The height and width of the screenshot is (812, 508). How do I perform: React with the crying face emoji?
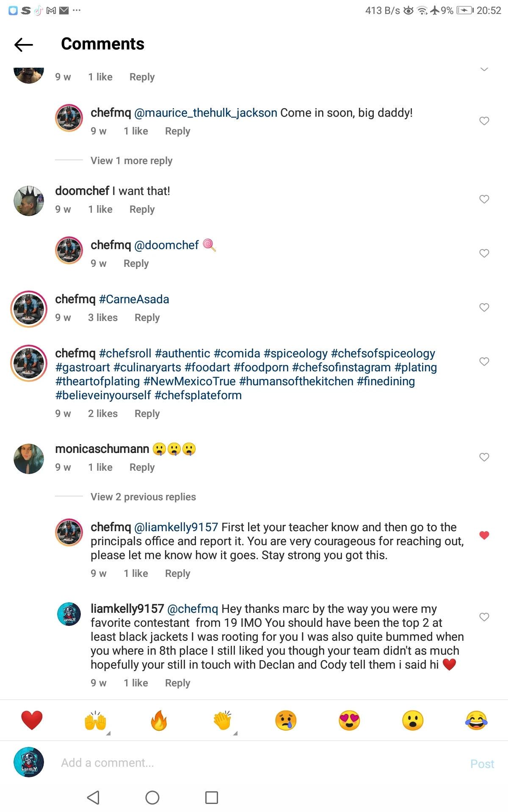(285, 720)
